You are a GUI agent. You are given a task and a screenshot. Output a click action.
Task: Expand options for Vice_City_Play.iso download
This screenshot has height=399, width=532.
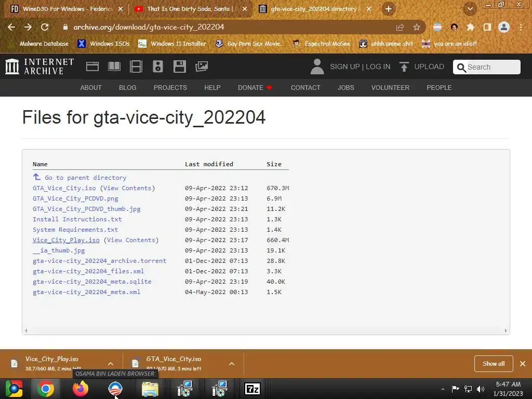[x=111, y=364]
